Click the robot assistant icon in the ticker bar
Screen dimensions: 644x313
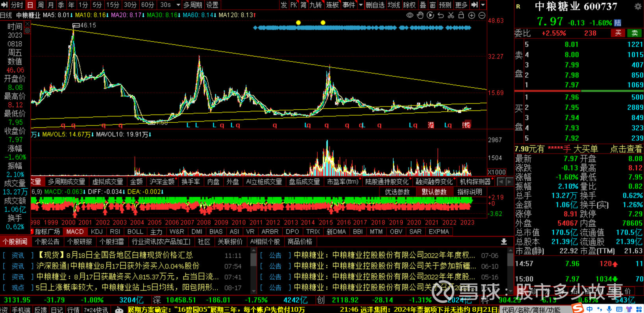point(118,310)
